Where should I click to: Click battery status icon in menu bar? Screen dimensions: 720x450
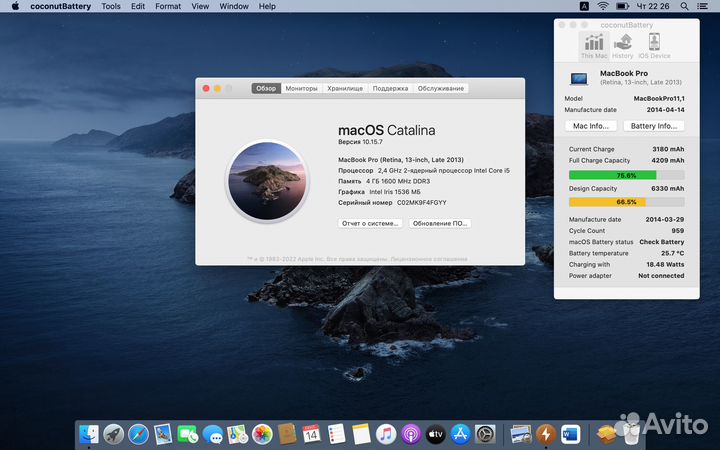[623, 6]
